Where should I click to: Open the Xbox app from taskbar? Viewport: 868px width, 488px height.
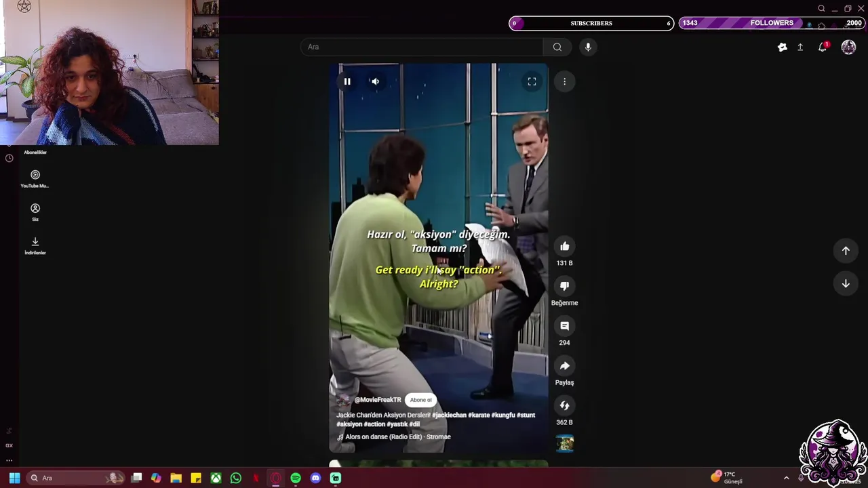[216, 478]
